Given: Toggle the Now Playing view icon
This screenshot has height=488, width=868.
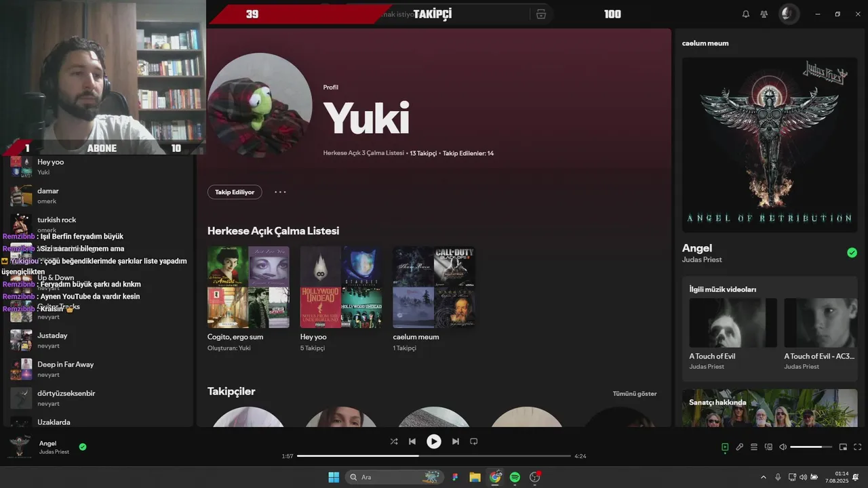Looking at the screenshot, I should tap(725, 447).
